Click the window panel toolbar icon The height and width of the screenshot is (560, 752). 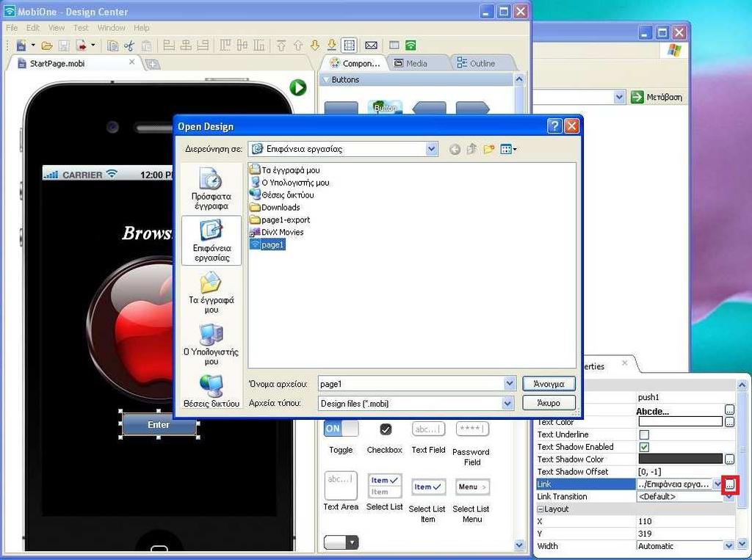pos(394,46)
